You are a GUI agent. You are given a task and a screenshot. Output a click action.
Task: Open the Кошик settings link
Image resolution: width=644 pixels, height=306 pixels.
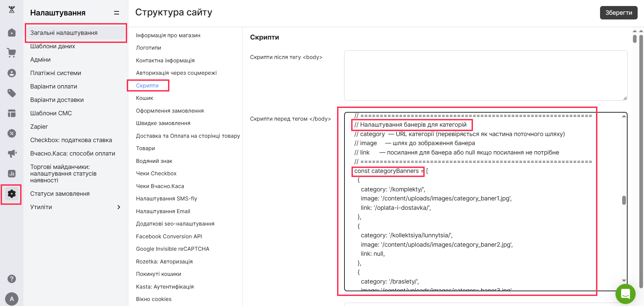click(x=145, y=98)
